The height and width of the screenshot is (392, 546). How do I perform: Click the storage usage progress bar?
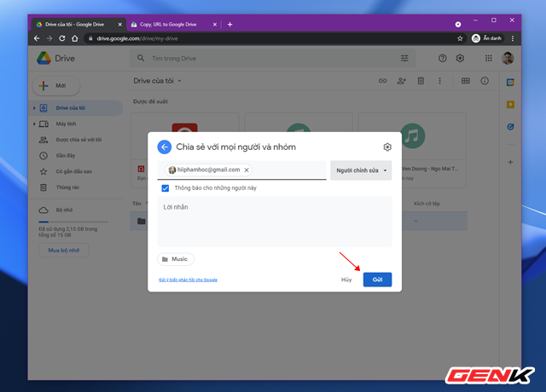coord(73,222)
